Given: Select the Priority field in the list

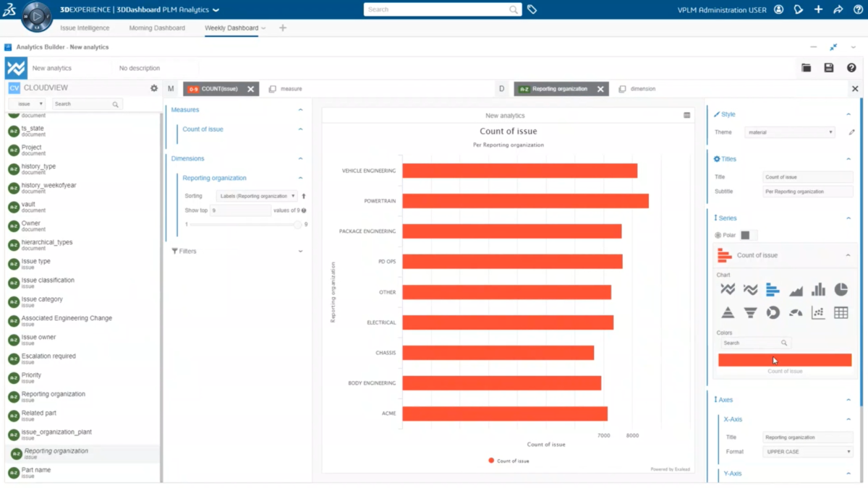Looking at the screenshot, I should 82,377.
